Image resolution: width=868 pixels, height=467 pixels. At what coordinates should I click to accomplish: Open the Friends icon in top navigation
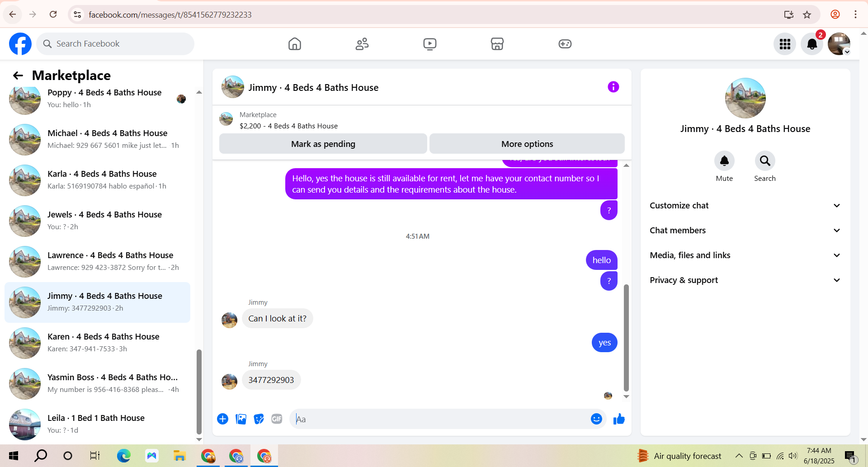362,44
